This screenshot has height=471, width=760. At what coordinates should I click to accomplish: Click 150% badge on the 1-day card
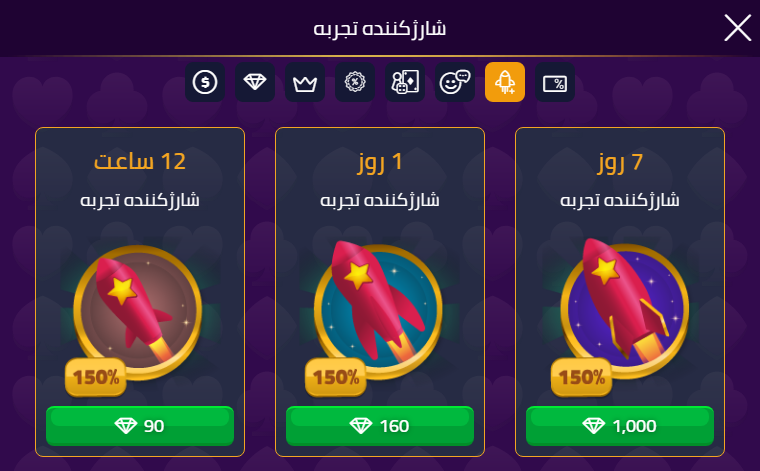point(336,377)
